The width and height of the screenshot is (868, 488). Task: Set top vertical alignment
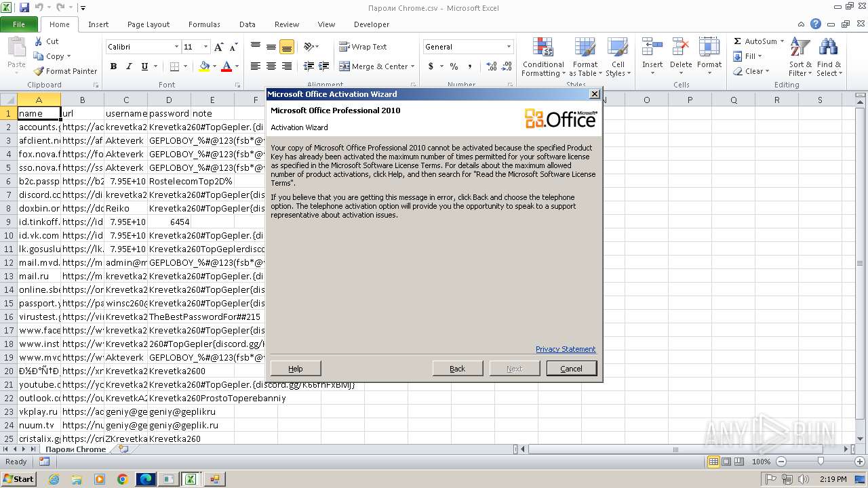point(256,47)
